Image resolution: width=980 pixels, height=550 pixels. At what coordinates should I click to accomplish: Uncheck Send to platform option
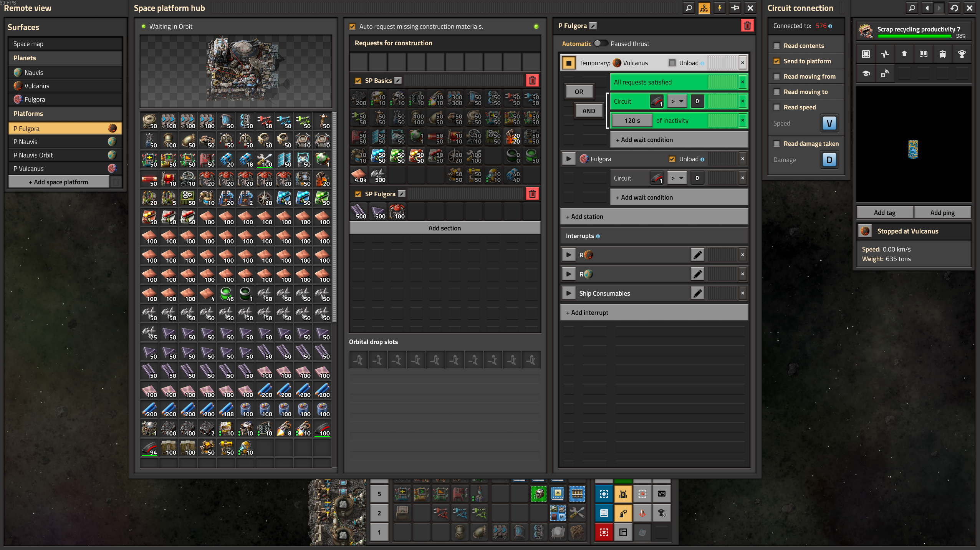(776, 61)
